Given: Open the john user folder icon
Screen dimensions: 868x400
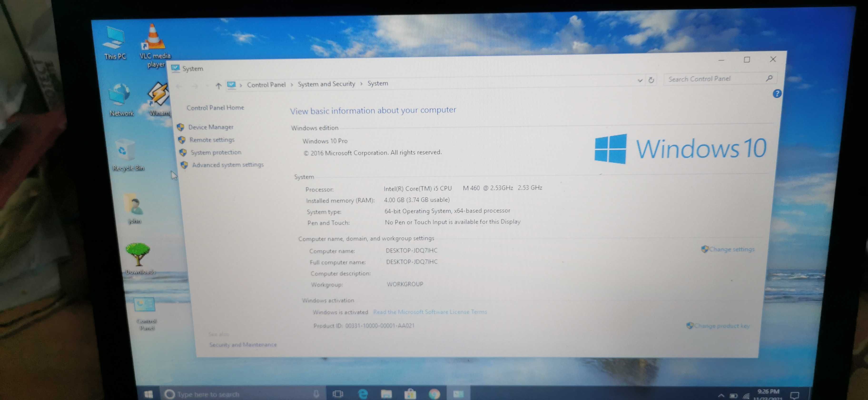Looking at the screenshot, I should (x=134, y=209).
